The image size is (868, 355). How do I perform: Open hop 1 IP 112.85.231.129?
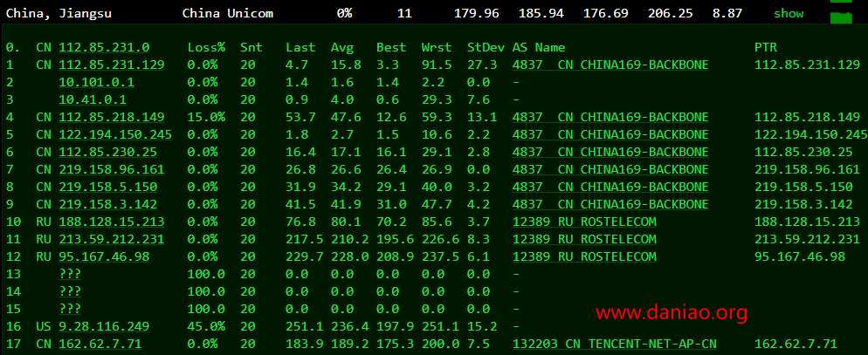[x=112, y=65]
